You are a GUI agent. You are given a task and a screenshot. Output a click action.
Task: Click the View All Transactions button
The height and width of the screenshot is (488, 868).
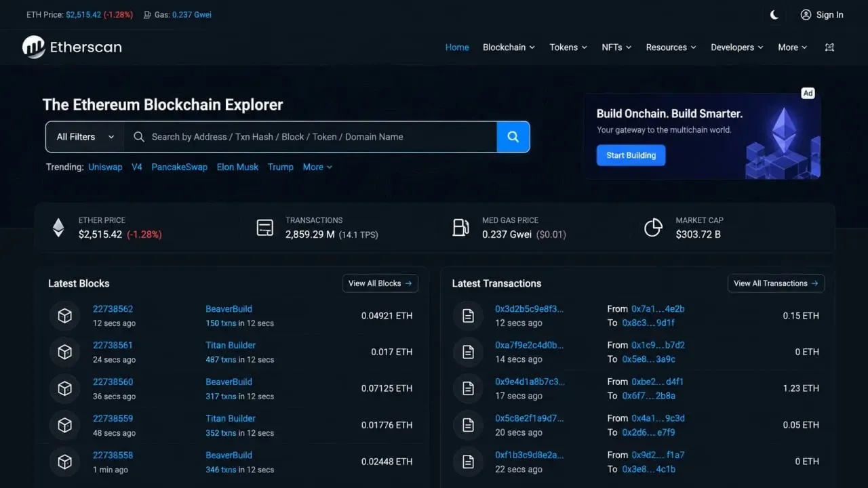tap(776, 283)
